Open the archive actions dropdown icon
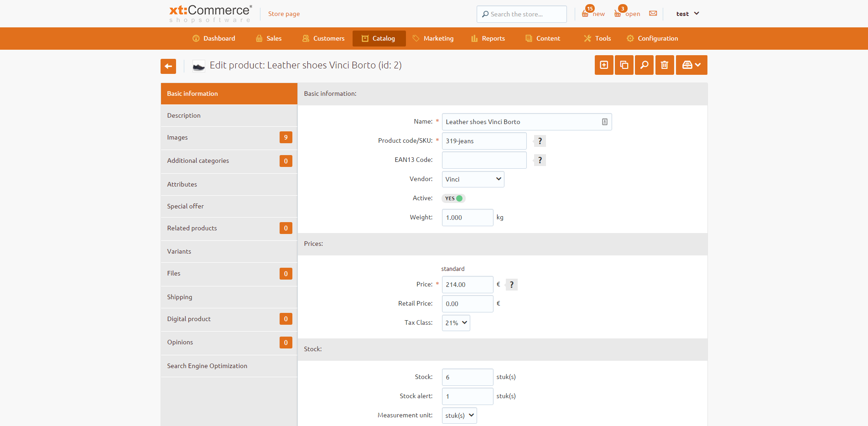 pyautogui.click(x=691, y=65)
